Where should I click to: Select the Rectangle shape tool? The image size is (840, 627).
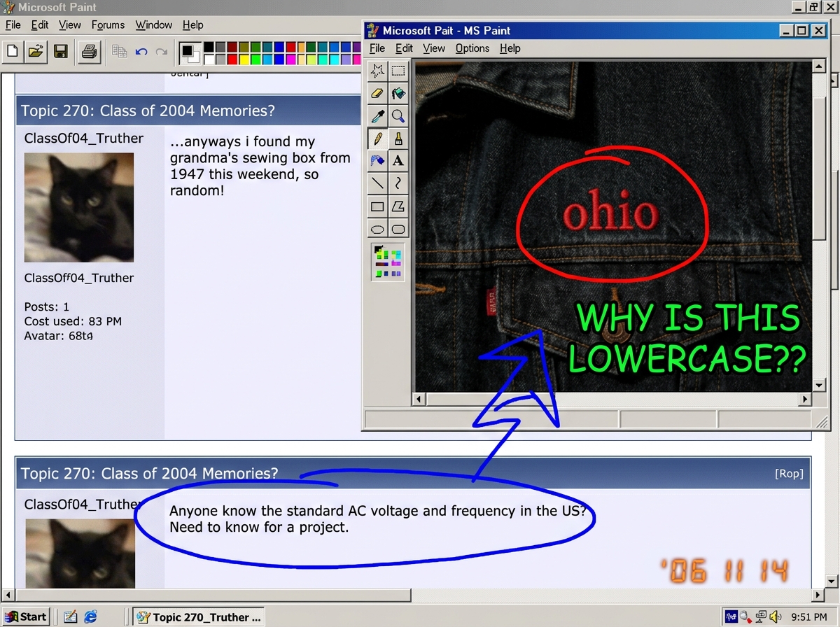[377, 206]
